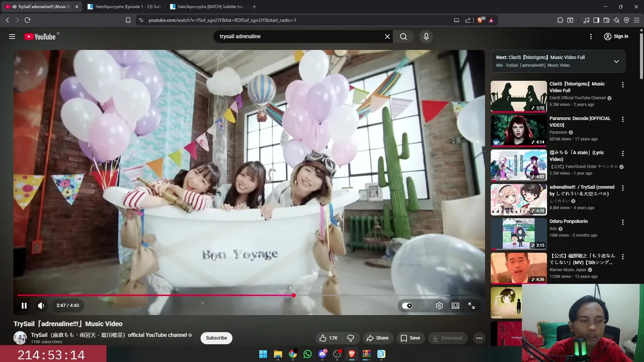The height and width of the screenshot is (362, 644).
Task: Click the Share button below the video
Action: [x=377, y=338]
